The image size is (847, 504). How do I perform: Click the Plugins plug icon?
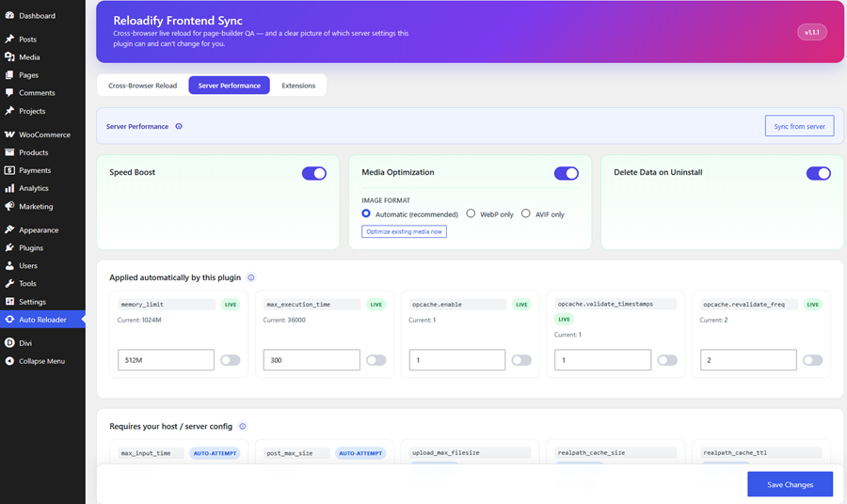(9, 247)
